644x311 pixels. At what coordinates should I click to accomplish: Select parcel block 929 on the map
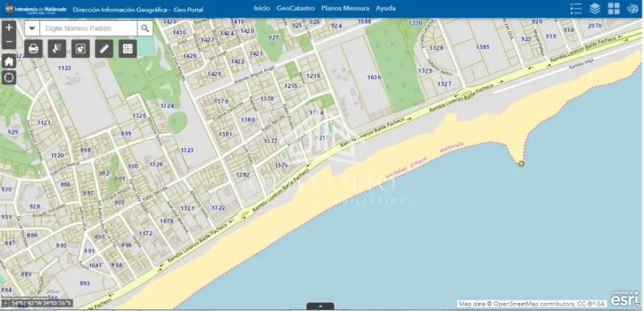(x=13, y=132)
